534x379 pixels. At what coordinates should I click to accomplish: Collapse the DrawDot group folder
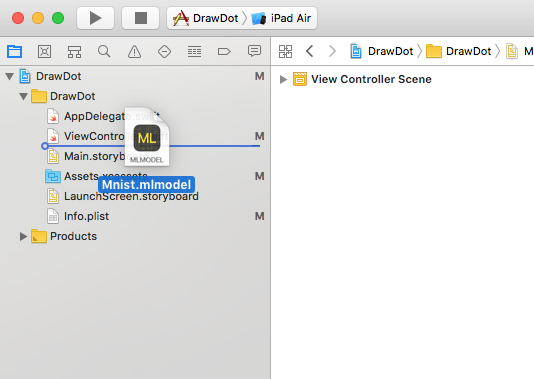click(x=23, y=96)
